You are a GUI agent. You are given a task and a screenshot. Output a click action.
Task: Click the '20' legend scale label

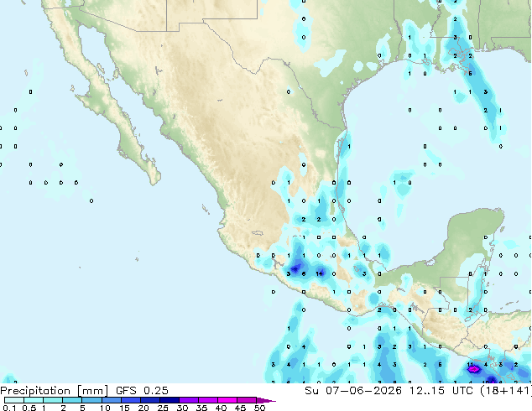point(143,408)
